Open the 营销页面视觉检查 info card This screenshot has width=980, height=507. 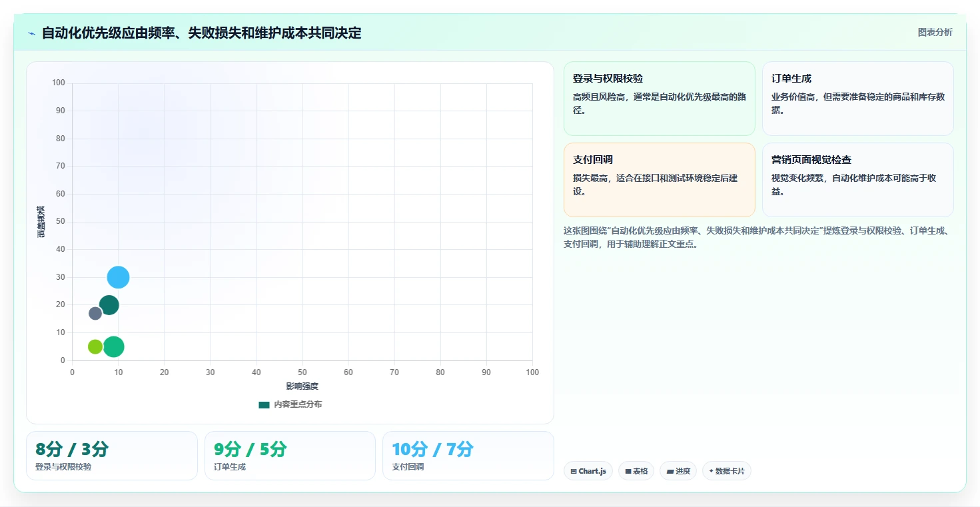[x=858, y=180]
